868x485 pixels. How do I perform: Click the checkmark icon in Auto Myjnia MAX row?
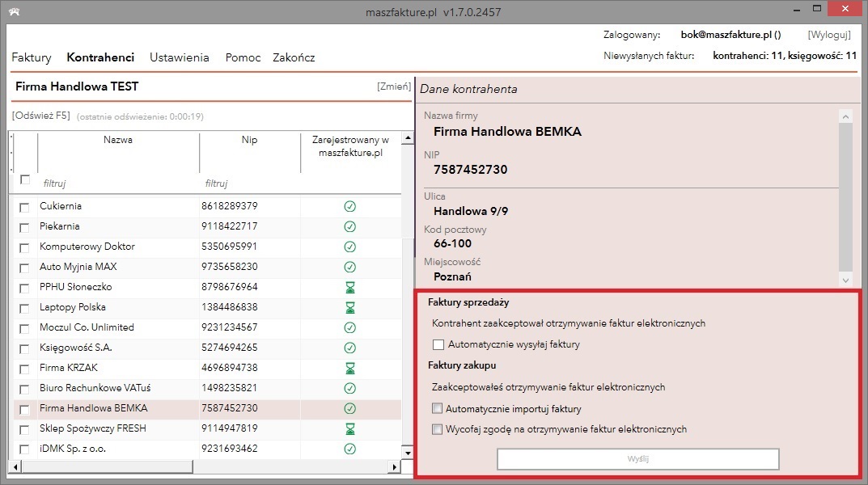tap(349, 267)
